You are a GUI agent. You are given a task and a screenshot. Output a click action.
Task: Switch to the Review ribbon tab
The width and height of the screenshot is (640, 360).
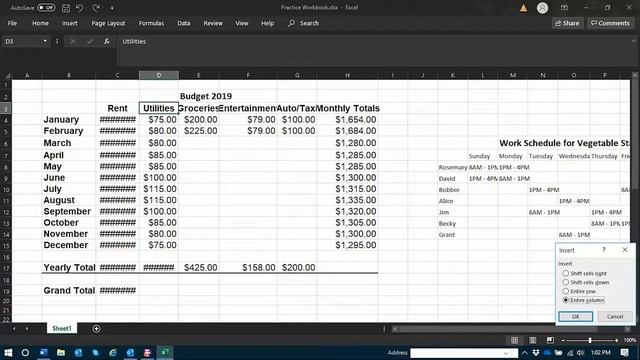[213, 23]
